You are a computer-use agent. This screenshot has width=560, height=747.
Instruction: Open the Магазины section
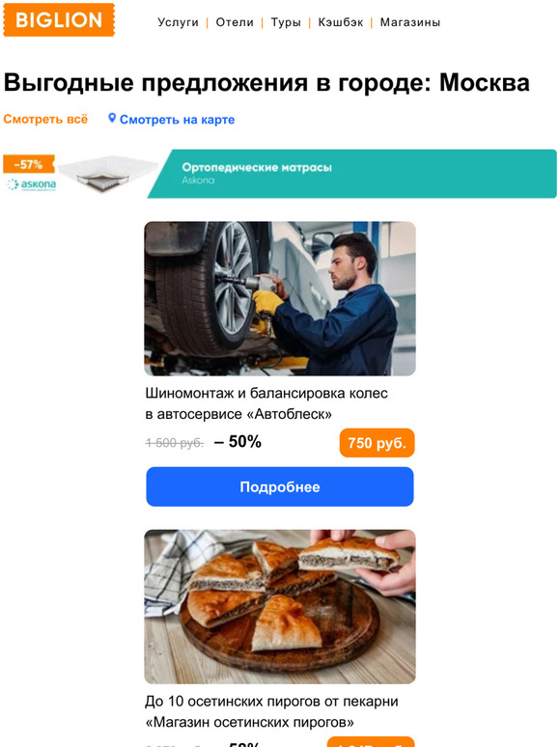pos(410,22)
